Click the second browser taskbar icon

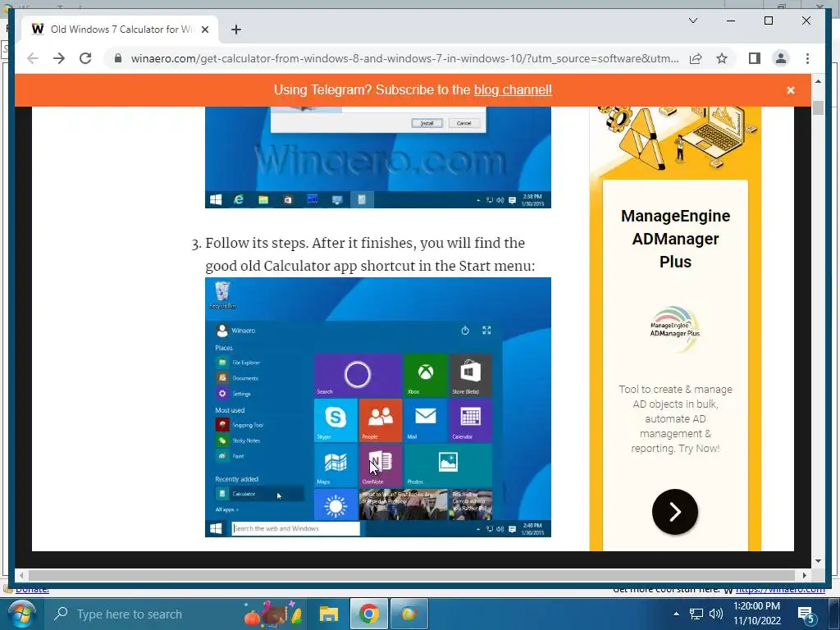[x=409, y=614]
